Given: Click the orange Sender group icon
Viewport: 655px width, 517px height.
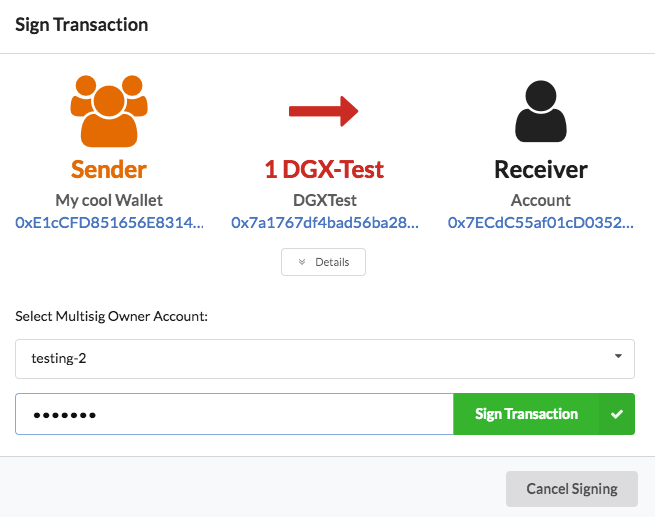Looking at the screenshot, I should click(109, 110).
